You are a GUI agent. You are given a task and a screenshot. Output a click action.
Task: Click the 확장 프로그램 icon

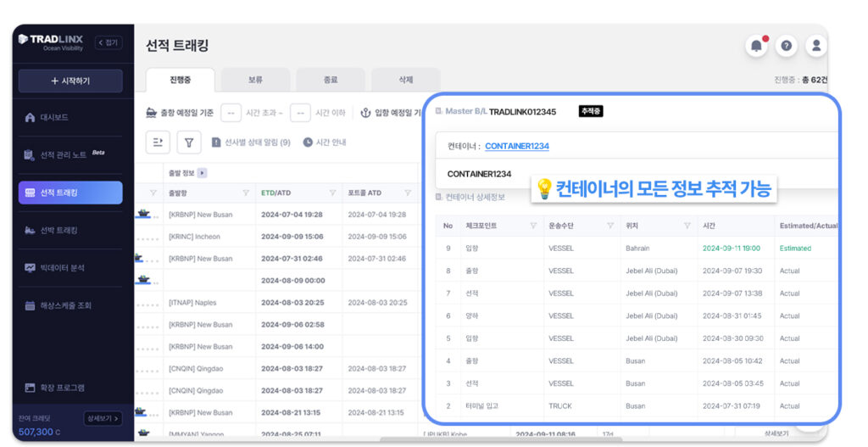coord(30,388)
